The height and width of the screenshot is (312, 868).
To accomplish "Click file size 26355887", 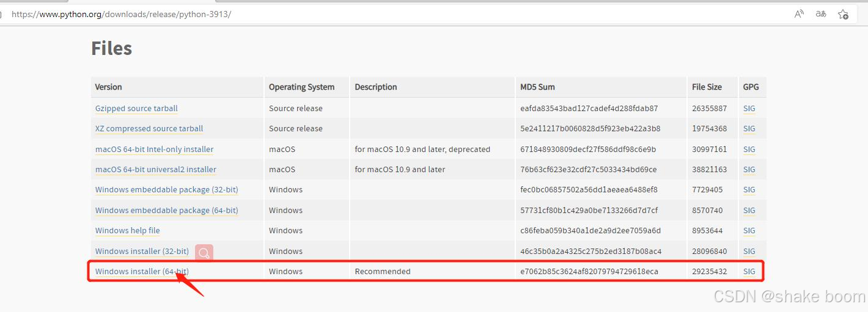I will 709,109.
